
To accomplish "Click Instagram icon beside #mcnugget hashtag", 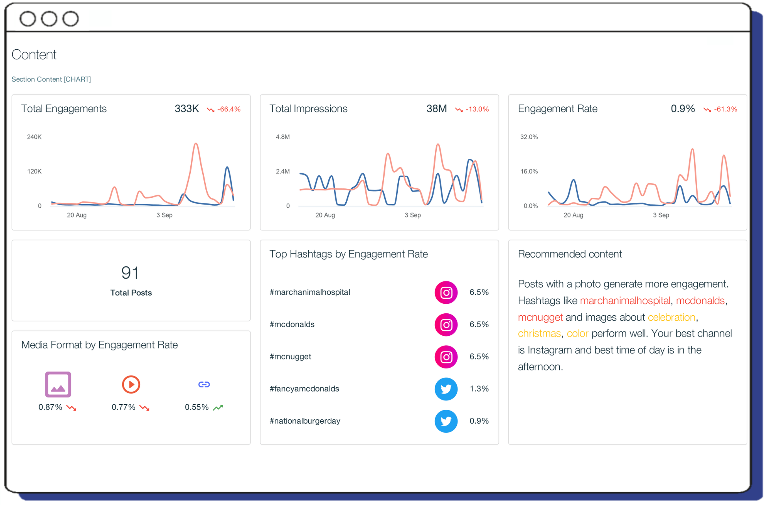I will 446,357.
